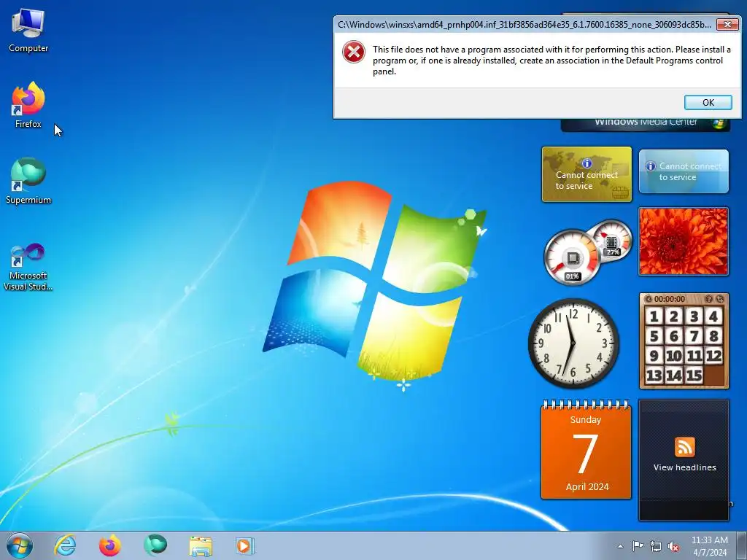
Task: Show the puzzle picture with the question icon
Action: 709,299
